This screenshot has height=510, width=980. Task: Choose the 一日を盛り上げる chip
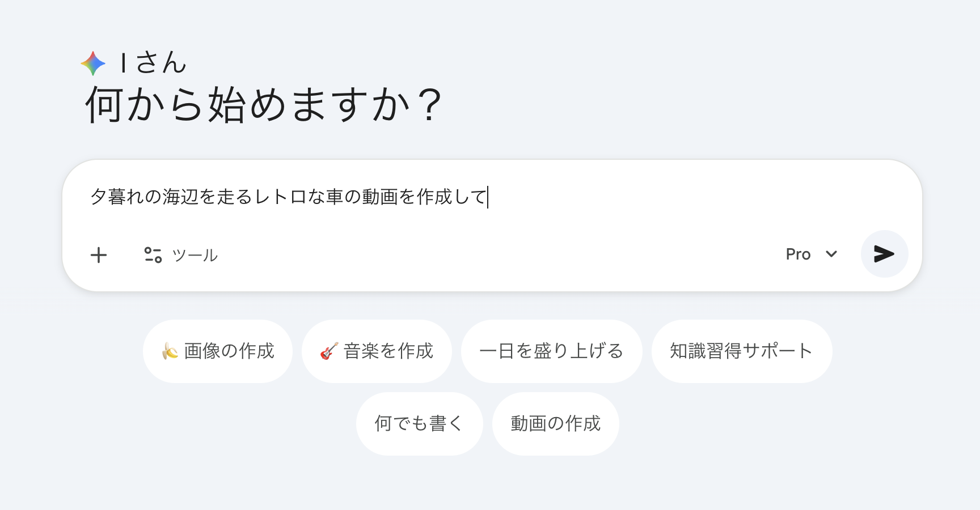pyautogui.click(x=551, y=351)
